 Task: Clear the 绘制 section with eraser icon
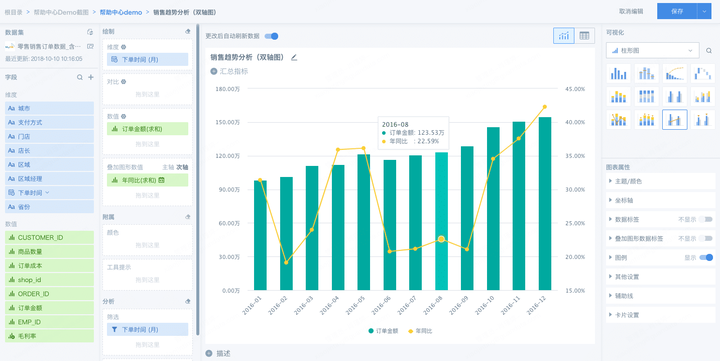[187, 31]
